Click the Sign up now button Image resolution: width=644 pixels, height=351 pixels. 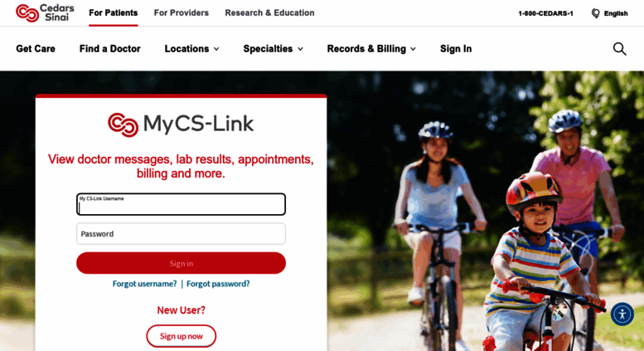(x=182, y=336)
